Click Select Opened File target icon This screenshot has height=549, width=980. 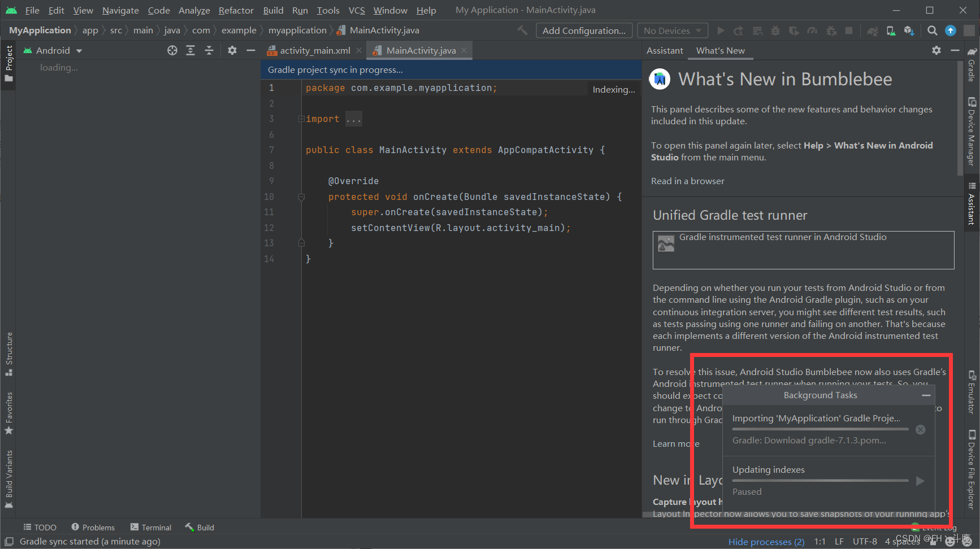pyautogui.click(x=172, y=50)
